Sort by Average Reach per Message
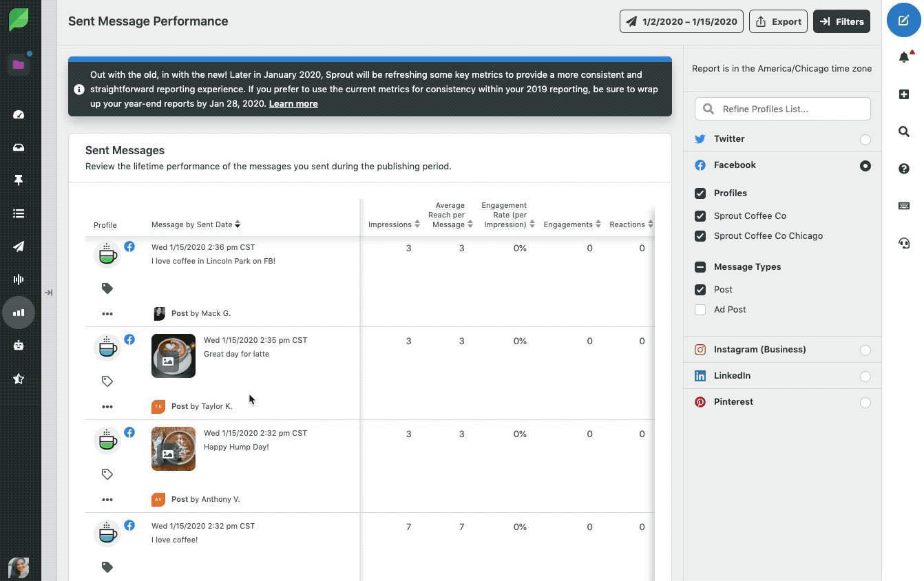924x581 pixels. pos(451,215)
